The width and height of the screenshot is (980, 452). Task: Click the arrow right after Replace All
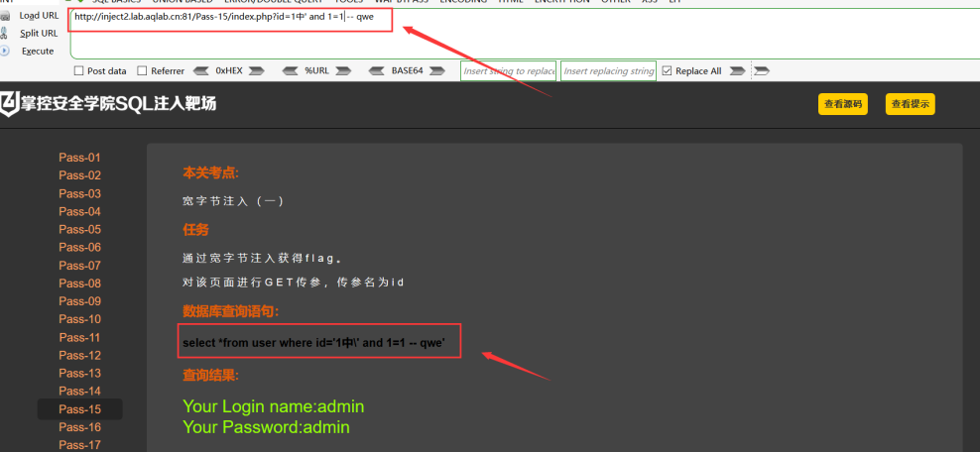coord(738,71)
